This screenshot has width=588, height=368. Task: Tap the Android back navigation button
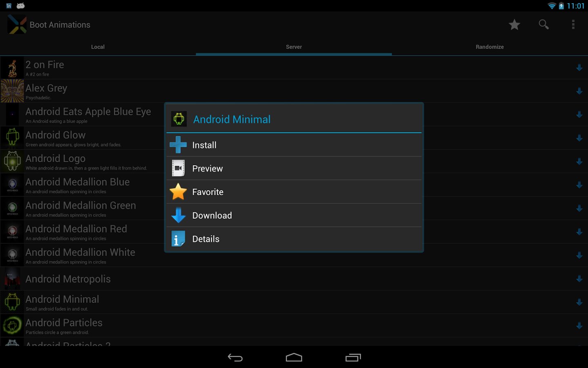[x=235, y=358]
